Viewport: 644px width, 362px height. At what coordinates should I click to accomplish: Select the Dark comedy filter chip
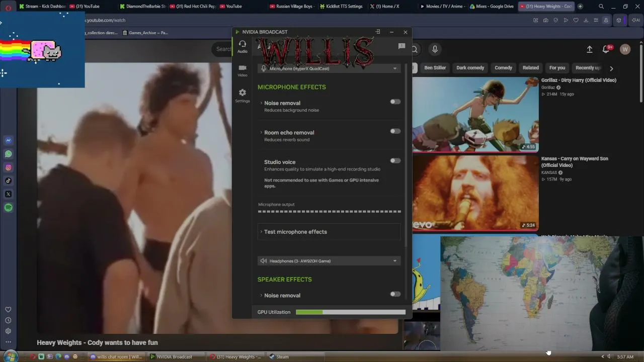[470, 68]
